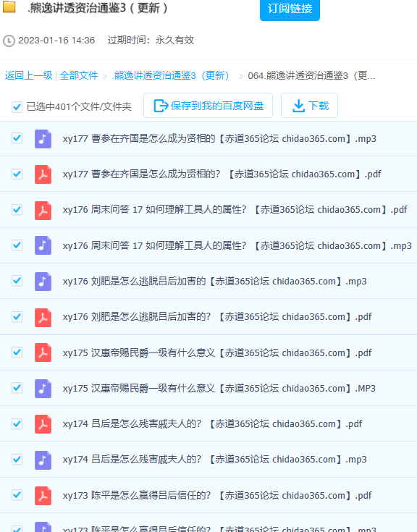The height and width of the screenshot is (532, 417).
Task: Uncheck the select-all 已选中401个文件 checkbox
Action: 17,107
